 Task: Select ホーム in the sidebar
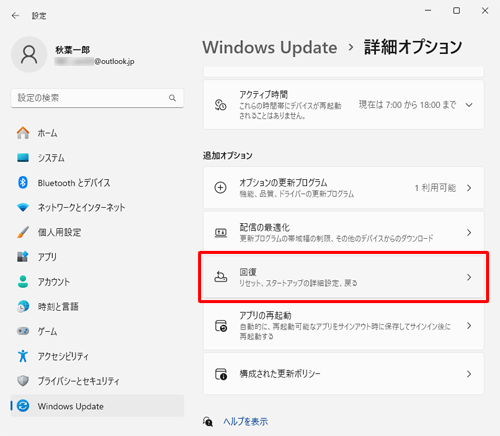pos(97,133)
